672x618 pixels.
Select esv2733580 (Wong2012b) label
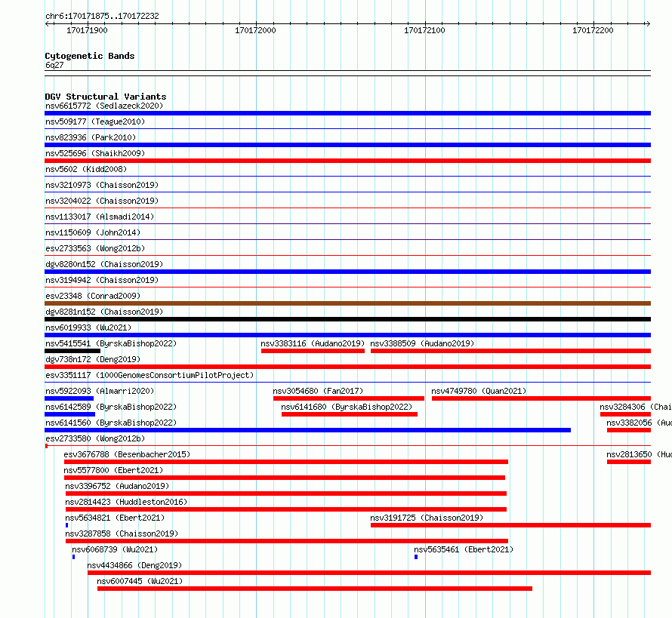(x=95, y=438)
